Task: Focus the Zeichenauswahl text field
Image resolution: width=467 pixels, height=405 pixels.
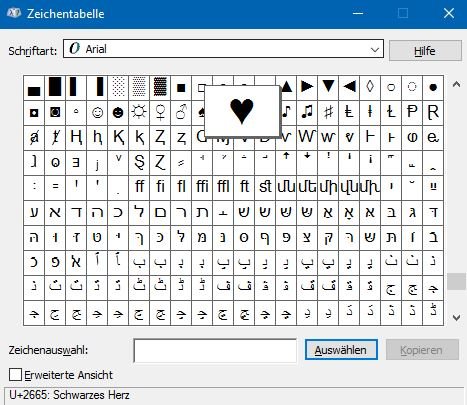Action: (x=215, y=350)
